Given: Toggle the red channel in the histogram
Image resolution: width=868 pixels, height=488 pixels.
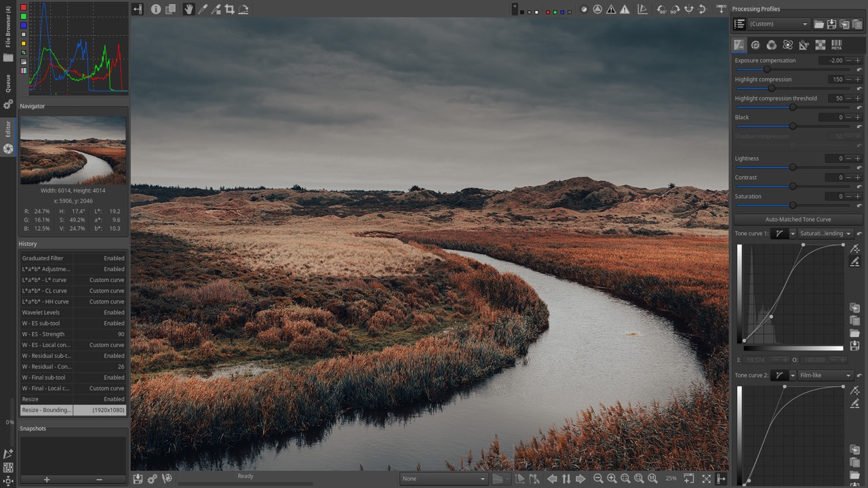Looking at the screenshot, I should coord(25,7).
